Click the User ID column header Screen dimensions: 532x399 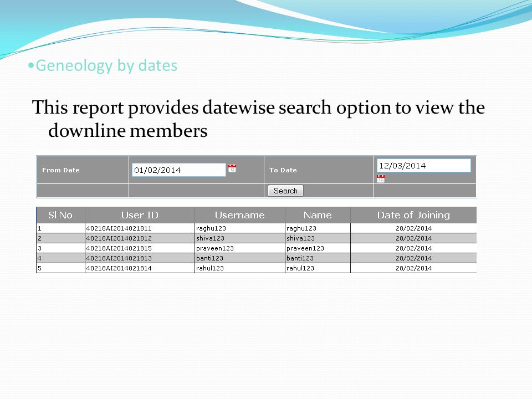pyautogui.click(x=140, y=215)
